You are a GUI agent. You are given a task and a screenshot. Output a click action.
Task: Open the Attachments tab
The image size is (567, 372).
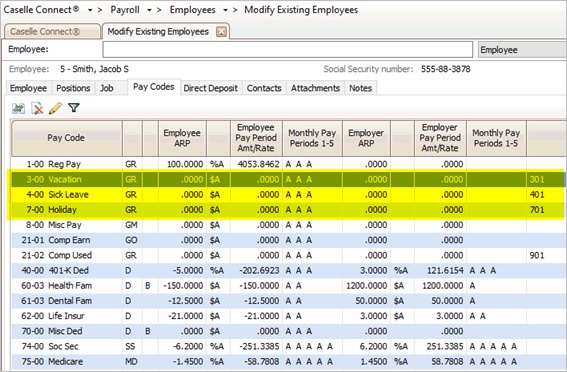coord(315,88)
